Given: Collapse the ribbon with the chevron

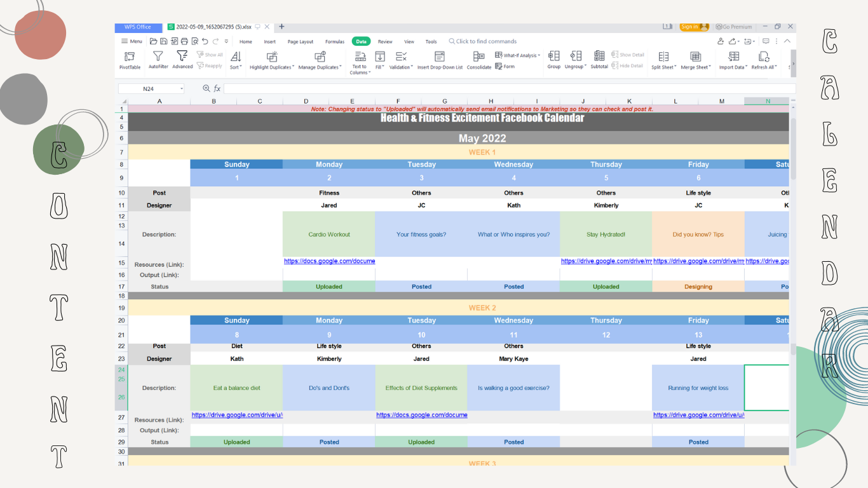Looking at the screenshot, I should (787, 41).
